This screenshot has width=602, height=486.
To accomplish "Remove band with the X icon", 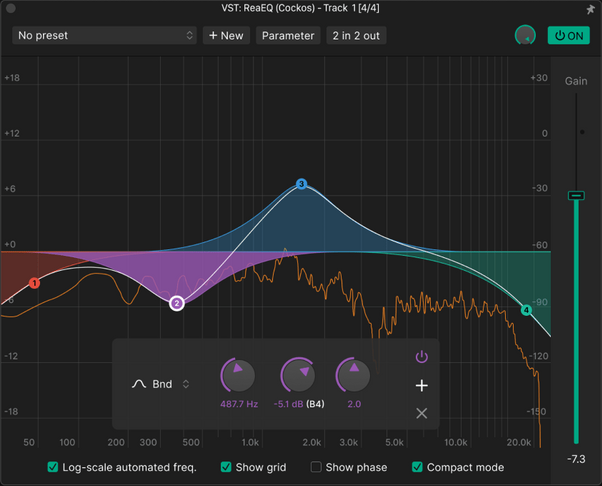I will [x=422, y=413].
